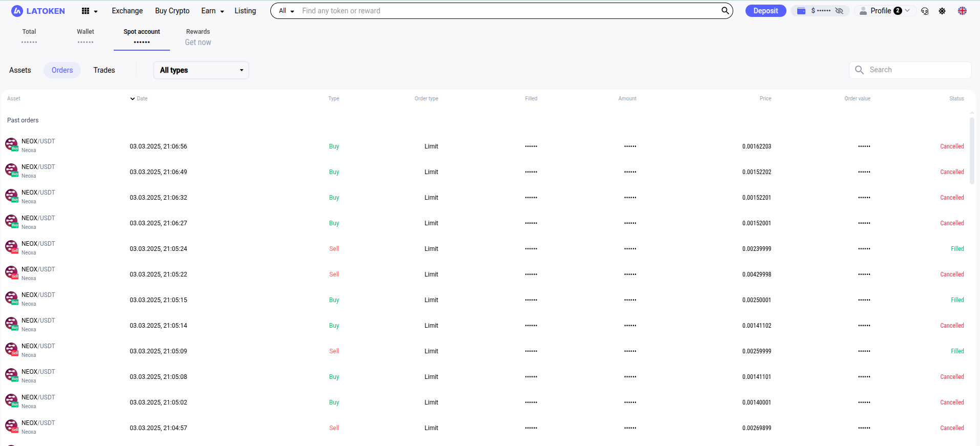Click price 0.00250001
The height and width of the screenshot is (446, 980).
(757, 300)
